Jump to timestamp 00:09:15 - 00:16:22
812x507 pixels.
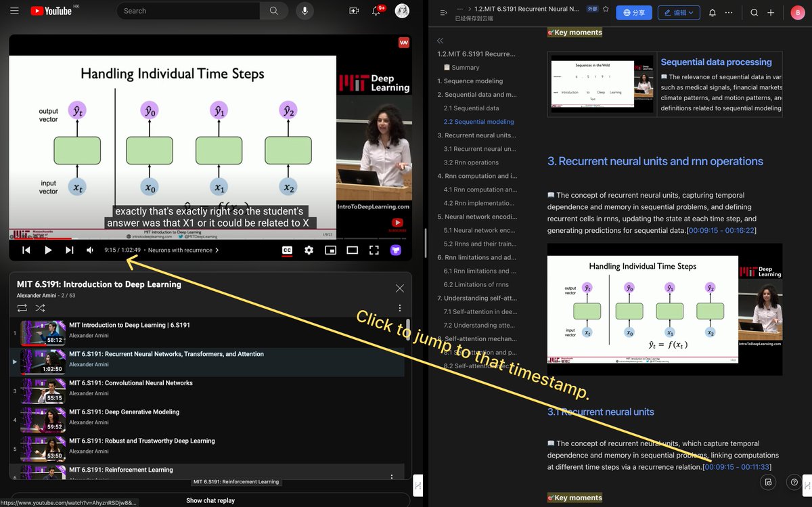(x=721, y=231)
